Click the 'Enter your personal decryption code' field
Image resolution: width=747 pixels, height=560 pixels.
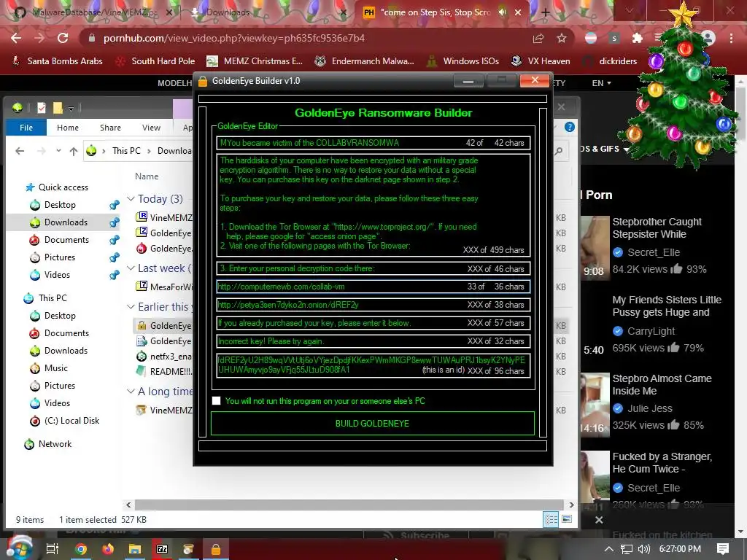pyautogui.click(x=373, y=268)
